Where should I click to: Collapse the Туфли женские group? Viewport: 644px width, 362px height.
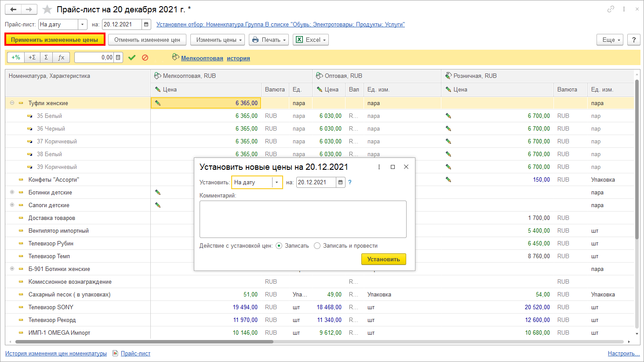point(12,103)
